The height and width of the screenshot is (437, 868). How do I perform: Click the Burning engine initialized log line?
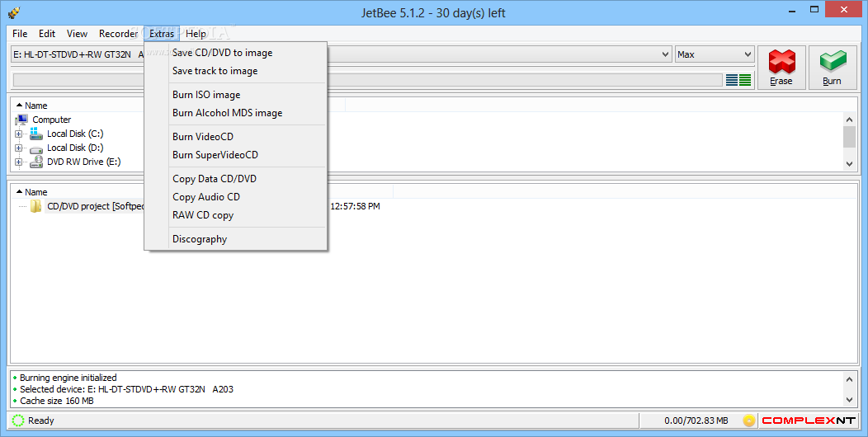[68, 378]
